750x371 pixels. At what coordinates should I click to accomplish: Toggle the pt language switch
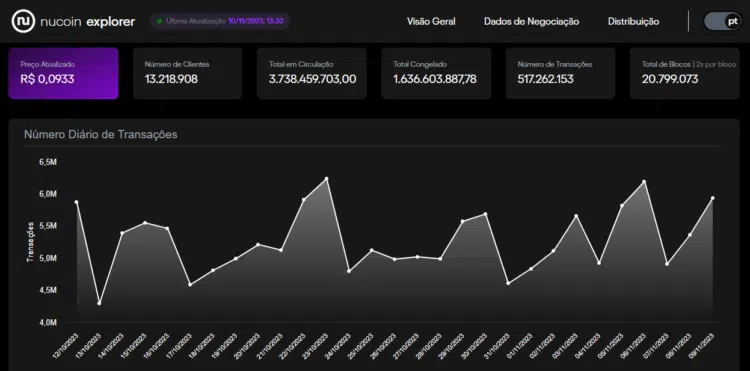tap(722, 22)
